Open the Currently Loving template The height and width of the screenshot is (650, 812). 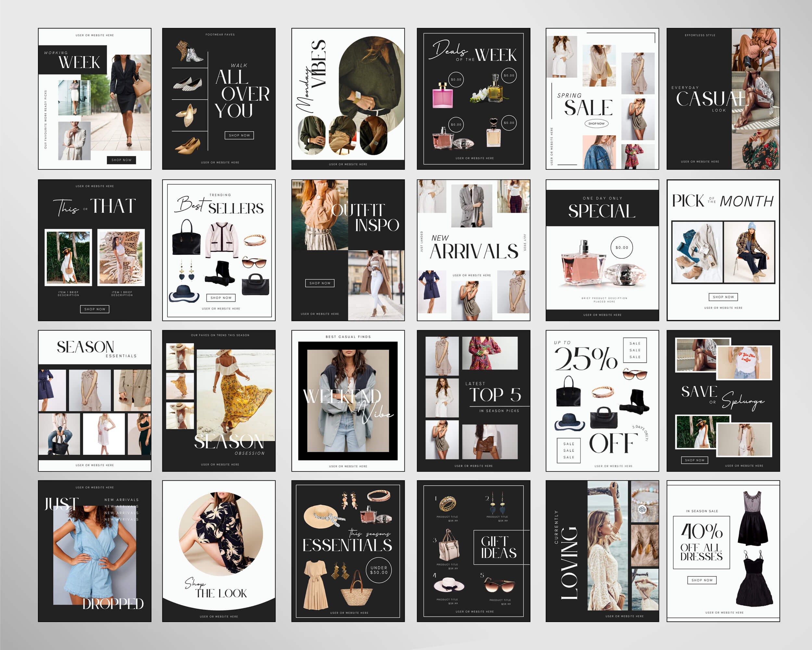click(602, 551)
